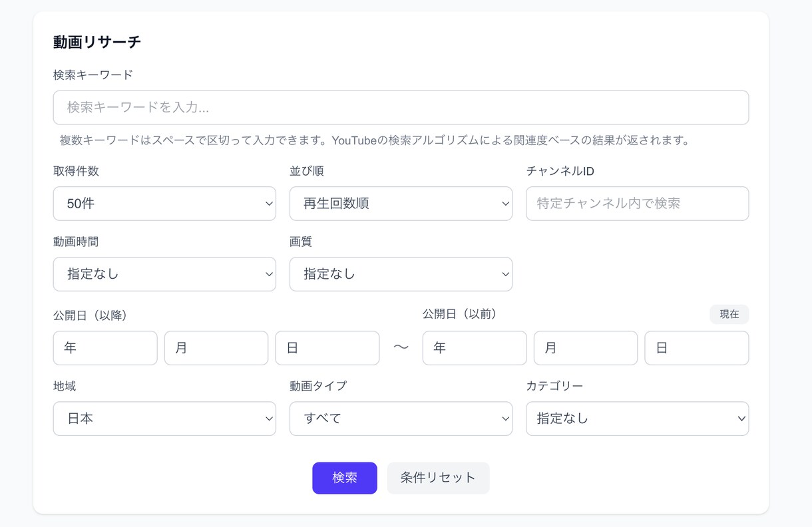
Task: Open the 動画タイプ dropdown showing すべて
Action: pos(401,419)
